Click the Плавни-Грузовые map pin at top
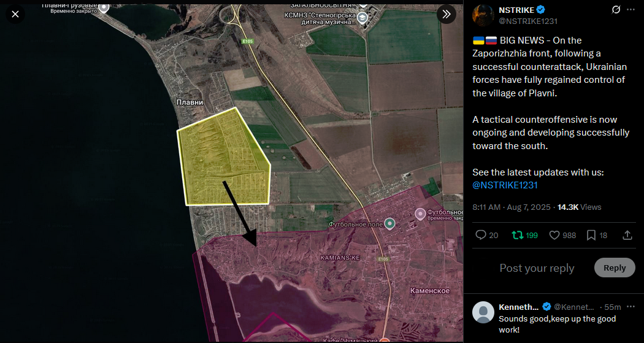644x343 pixels. click(x=104, y=7)
